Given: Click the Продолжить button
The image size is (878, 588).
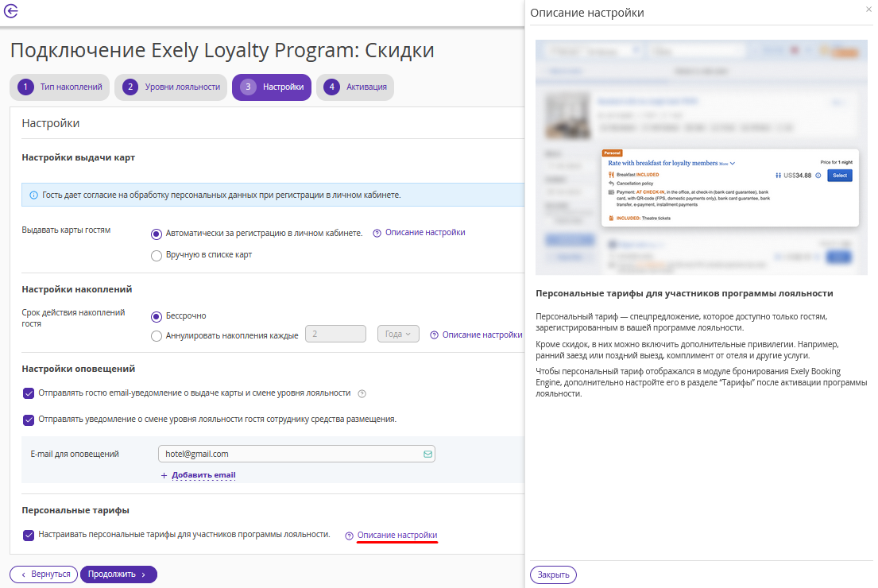Looking at the screenshot, I should [x=118, y=574].
